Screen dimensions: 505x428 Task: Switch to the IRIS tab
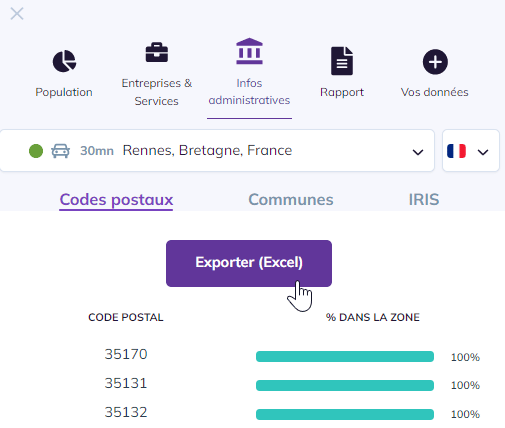click(x=424, y=200)
